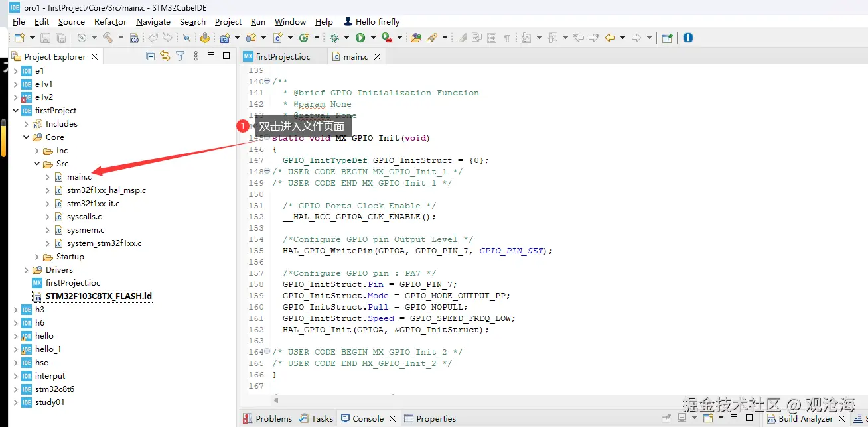Open dropdown arrow beside the Run icon

coord(373,38)
